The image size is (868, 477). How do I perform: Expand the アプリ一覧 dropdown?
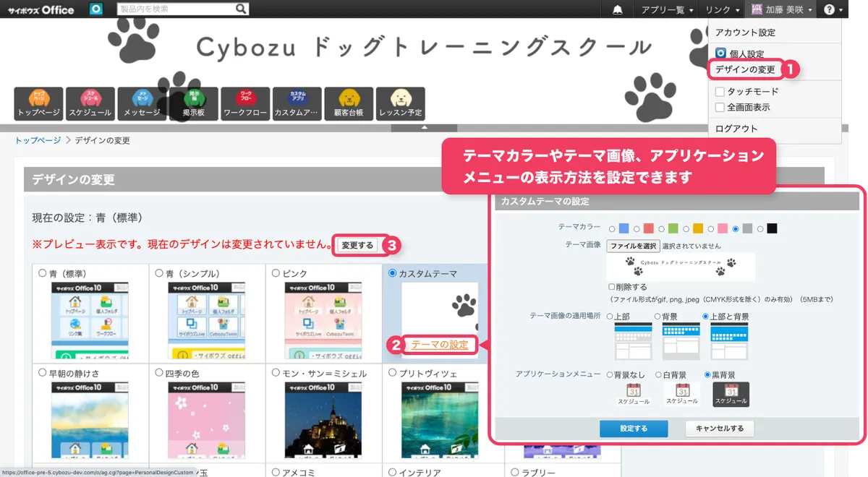point(667,10)
